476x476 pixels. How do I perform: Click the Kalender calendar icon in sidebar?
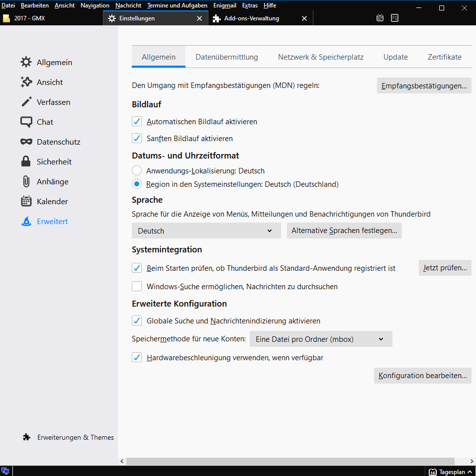click(x=26, y=201)
